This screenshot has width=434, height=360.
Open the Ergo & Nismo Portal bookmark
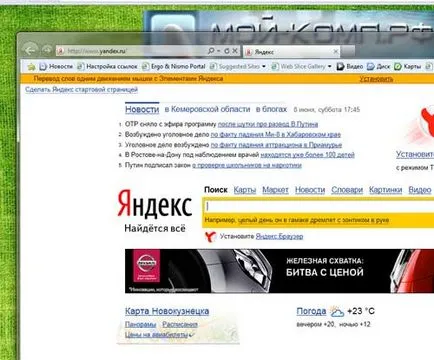pos(174,67)
